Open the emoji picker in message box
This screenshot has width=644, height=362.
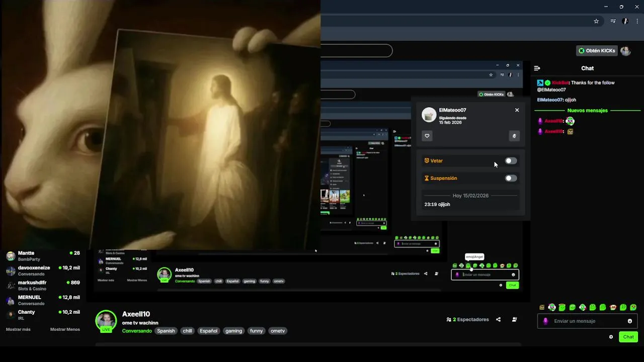630,321
